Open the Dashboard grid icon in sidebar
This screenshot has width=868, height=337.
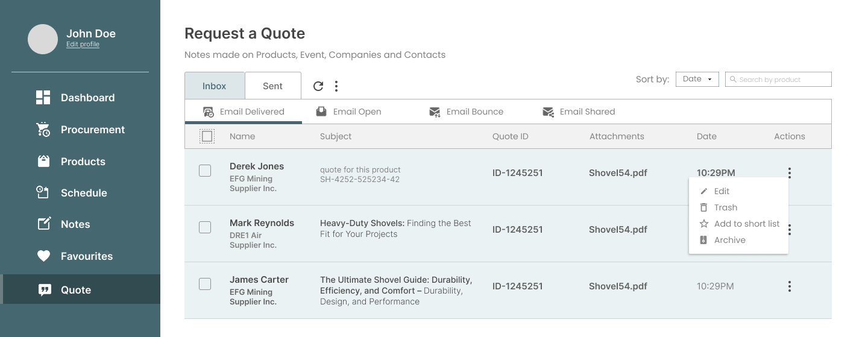(43, 98)
